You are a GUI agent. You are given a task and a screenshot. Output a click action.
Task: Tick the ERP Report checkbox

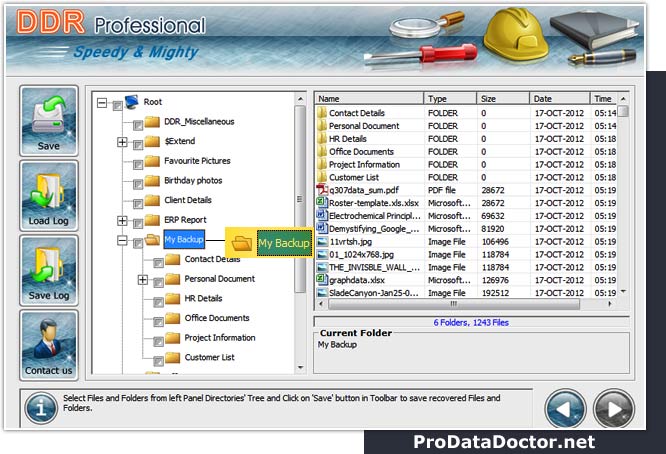(x=138, y=224)
